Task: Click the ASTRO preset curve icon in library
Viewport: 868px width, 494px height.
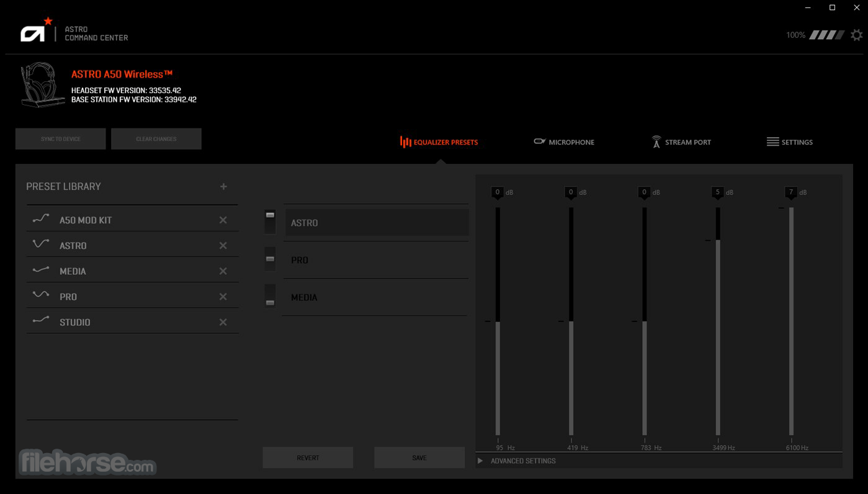Action: 41,245
